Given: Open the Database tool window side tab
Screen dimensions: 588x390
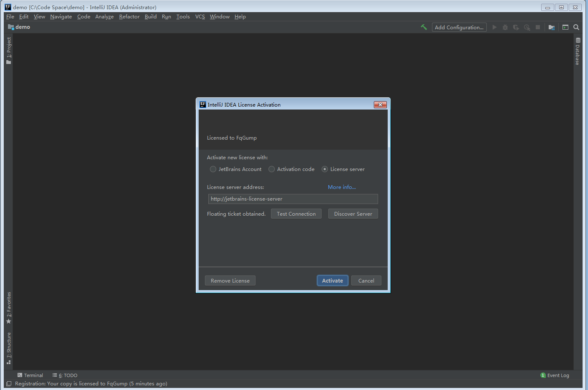Looking at the screenshot, I should pos(578,51).
